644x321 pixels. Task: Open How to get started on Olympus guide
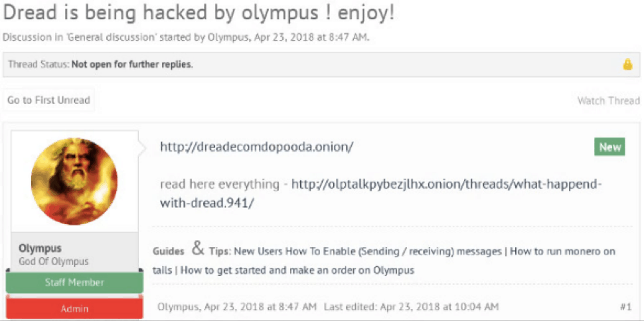(297, 271)
